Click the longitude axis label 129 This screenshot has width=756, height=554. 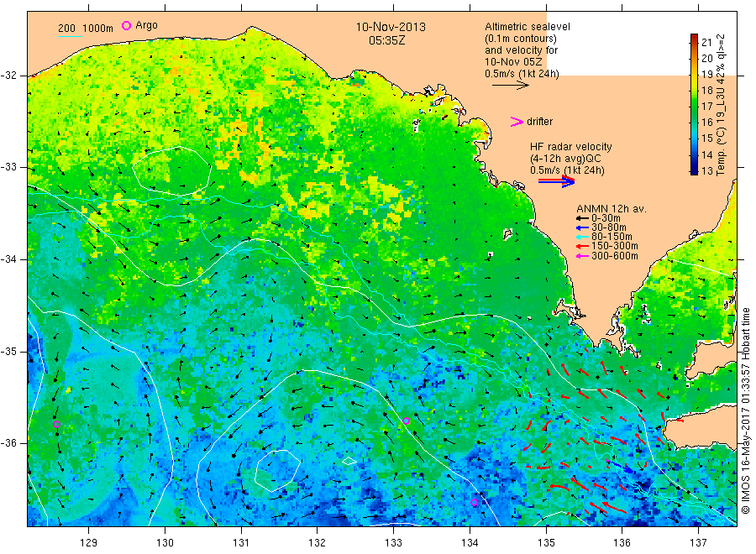click(89, 542)
